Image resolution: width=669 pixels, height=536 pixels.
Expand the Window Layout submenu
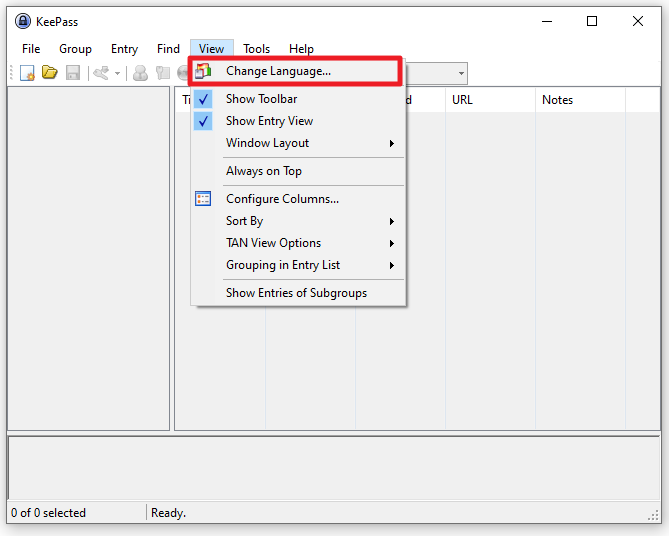[298, 143]
